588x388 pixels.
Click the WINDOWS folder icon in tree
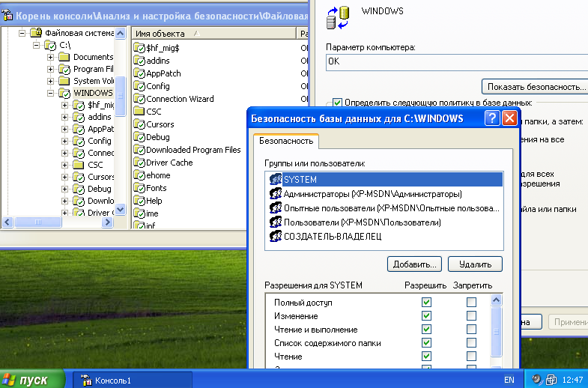(64, 93)
